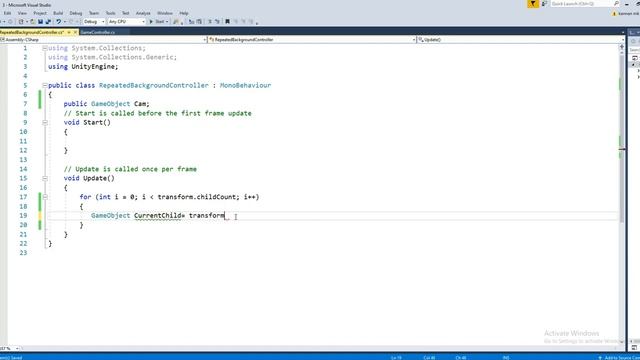Click the split-window handle above the scrollbar

click(x=622, y=47)
